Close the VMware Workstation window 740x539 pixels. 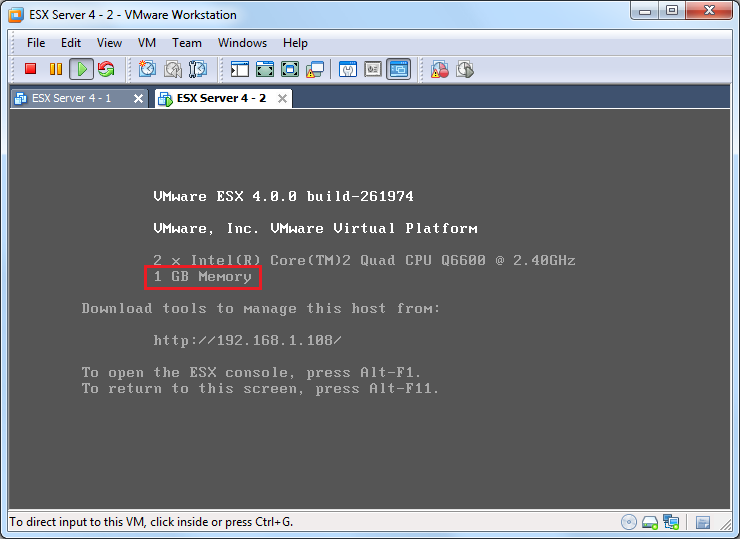pos(709,10)
